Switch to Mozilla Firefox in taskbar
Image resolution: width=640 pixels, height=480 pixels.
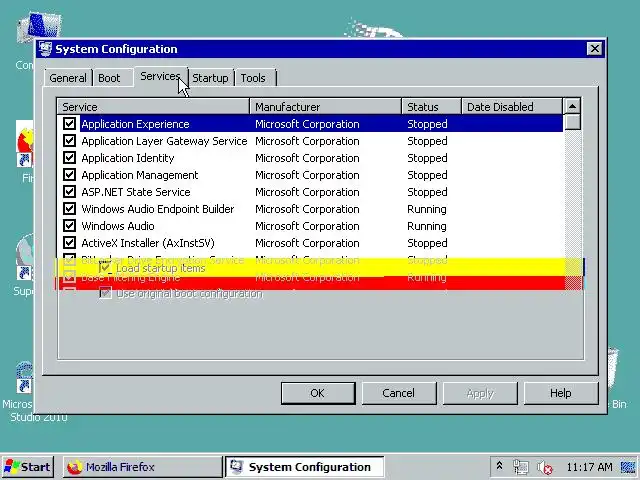coord(142,467)
